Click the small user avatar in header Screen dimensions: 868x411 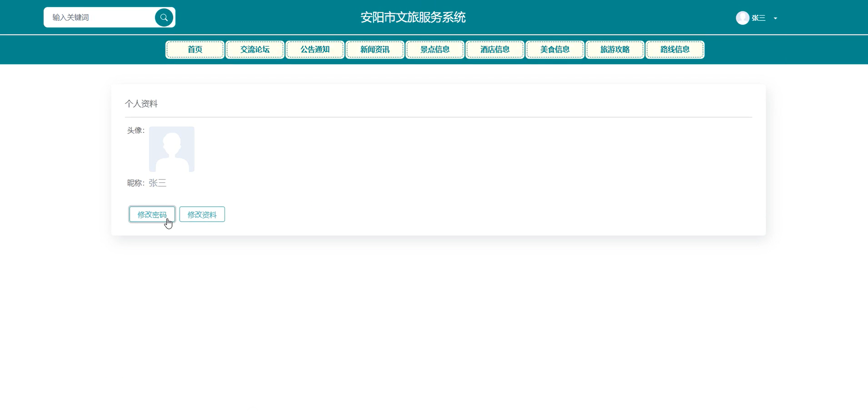click(742, 18)
